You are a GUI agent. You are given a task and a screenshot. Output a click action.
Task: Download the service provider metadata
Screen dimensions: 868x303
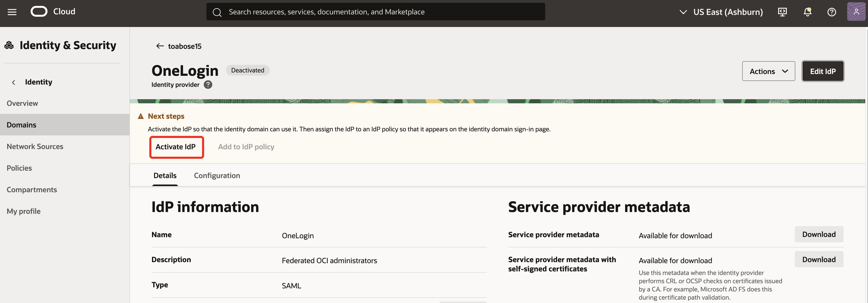click(819, 234)
